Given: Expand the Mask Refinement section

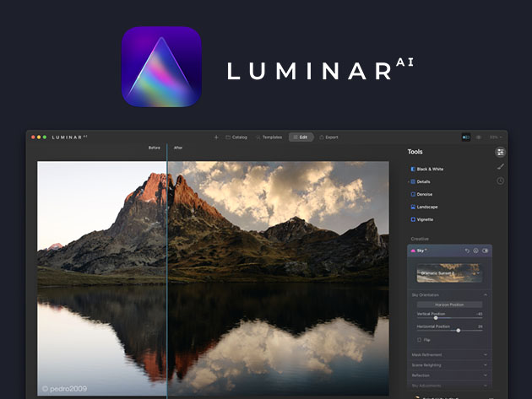Looking at the screenshot, I should (448, 354).
